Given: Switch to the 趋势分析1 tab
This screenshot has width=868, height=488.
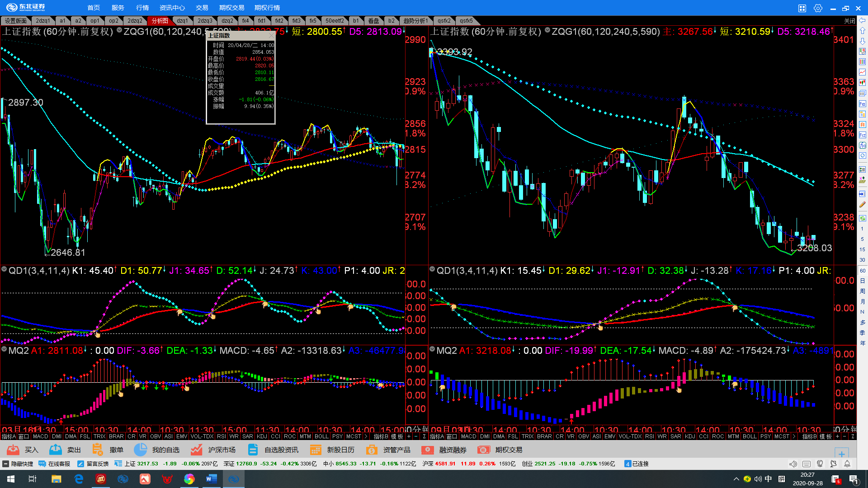Looking at the screenshot, I should (415, 21).
